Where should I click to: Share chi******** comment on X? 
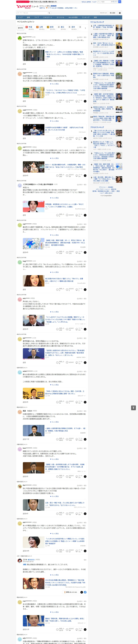tap(85, 176)
